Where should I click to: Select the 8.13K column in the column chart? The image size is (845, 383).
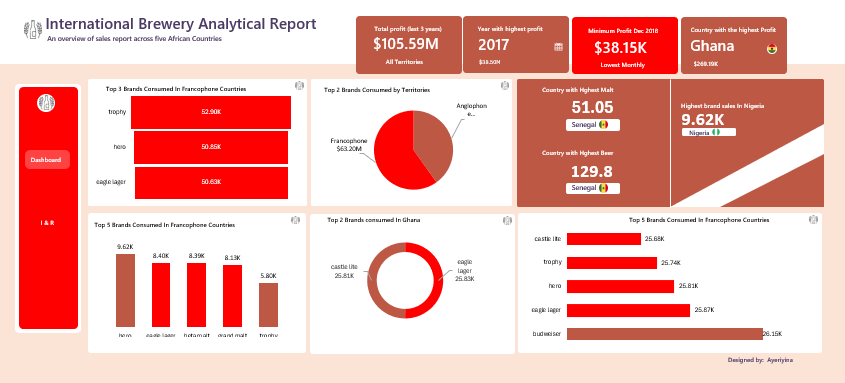coord(232,296)
